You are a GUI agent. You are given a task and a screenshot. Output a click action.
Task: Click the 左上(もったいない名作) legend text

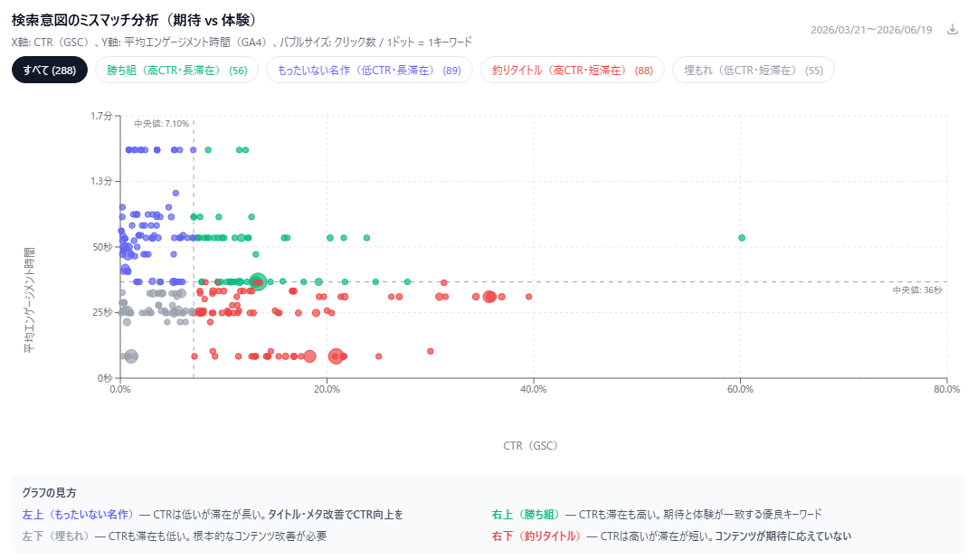[x=79, y=515]
